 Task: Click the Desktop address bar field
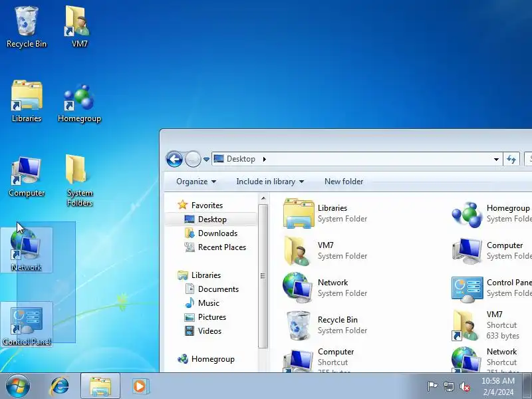(x=356, y=159)
